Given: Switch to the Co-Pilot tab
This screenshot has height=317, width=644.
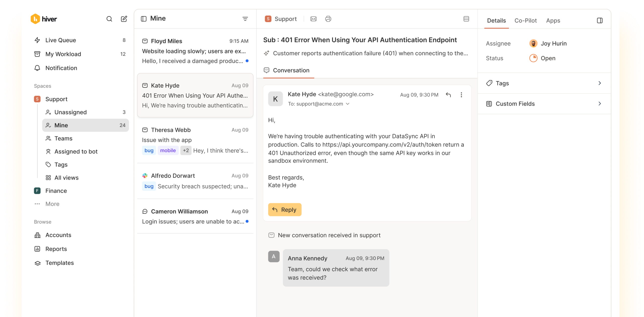Looking at the screenshot, I should (x=526, y=21).
